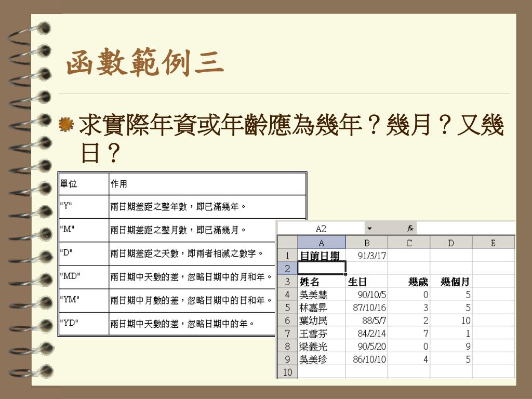Click the 姓名 header cell
532x399 pixels.
(x=322, y=281)
